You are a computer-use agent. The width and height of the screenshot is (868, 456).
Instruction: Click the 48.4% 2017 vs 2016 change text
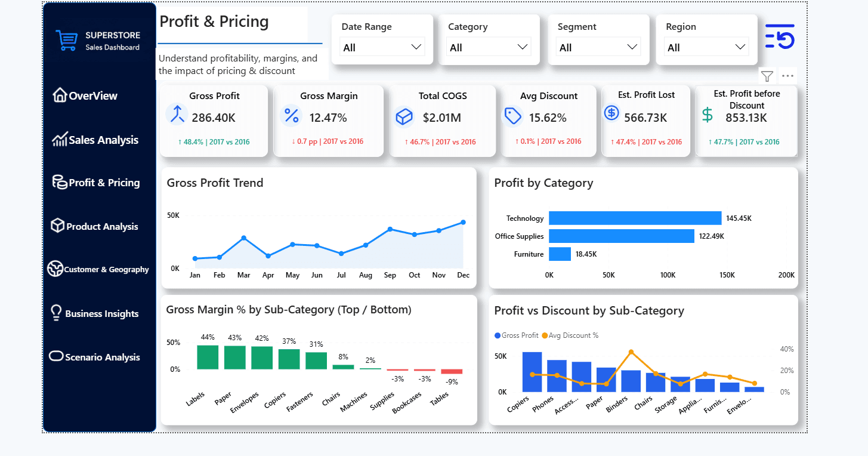[x=214, y=142]
